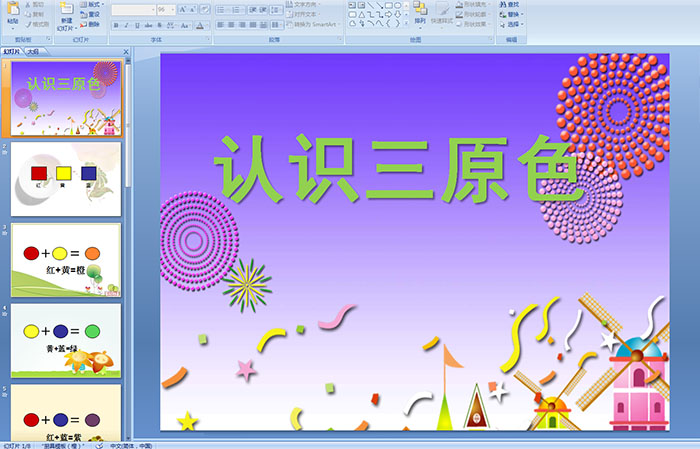Viewport: 700px width, 449px height.
Task: Decrease font size with shrink-font icon
Action: pos(193,9)
